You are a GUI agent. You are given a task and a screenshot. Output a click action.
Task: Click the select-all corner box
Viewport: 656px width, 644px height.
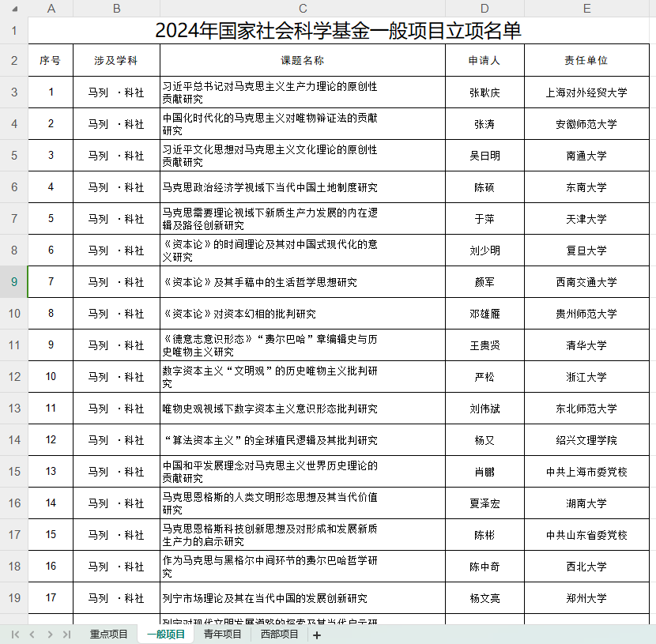coord(13,9)
